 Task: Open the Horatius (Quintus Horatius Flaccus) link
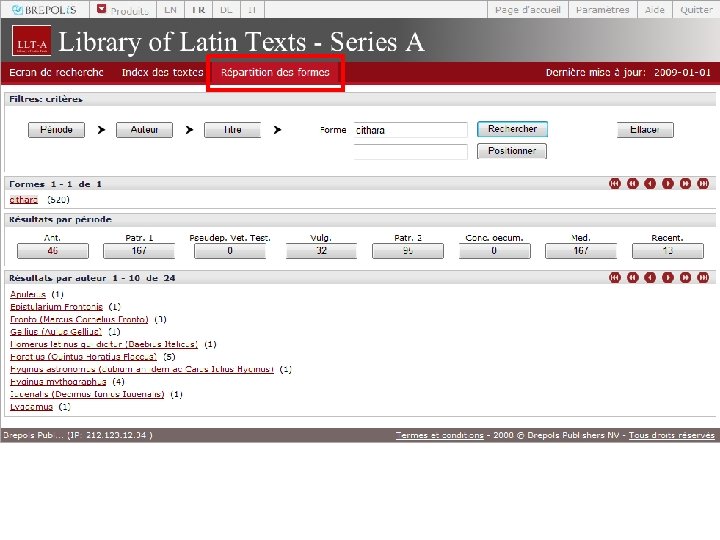coord(83,357)
